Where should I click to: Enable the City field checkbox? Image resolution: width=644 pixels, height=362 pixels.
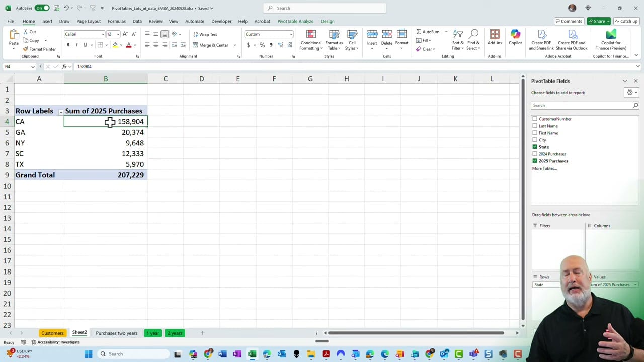pos(534,140)
